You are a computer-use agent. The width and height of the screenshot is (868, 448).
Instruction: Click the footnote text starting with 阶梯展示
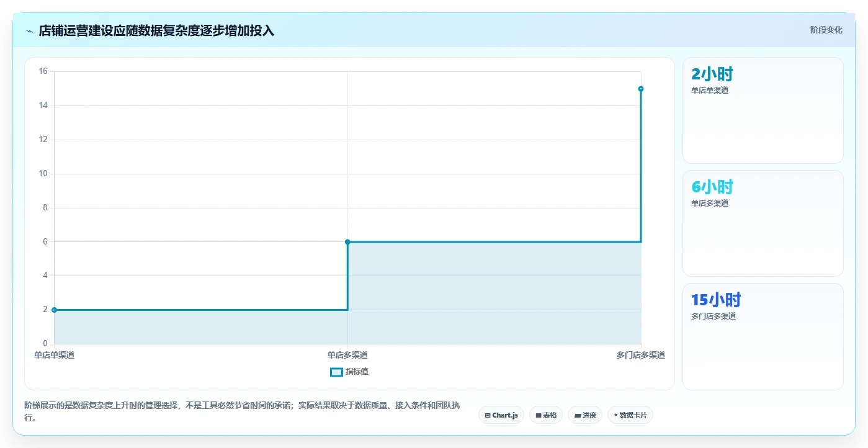tap(242, 412)
